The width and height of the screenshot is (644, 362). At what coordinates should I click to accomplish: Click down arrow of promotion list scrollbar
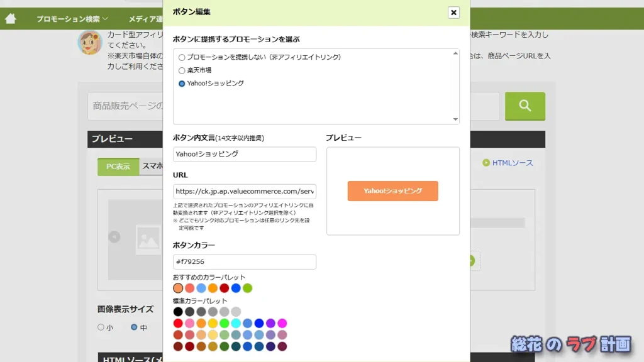(455, 119)
